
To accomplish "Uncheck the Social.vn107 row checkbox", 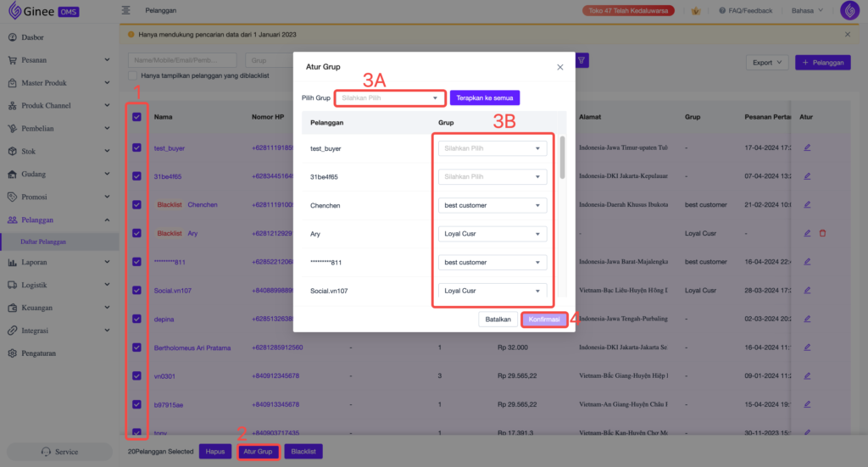I will [136, 290].
